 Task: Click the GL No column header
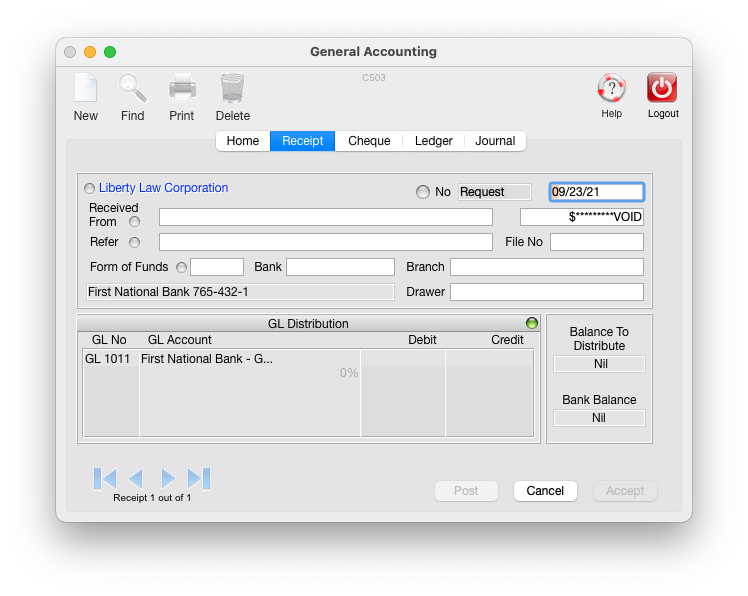(109, 340)
